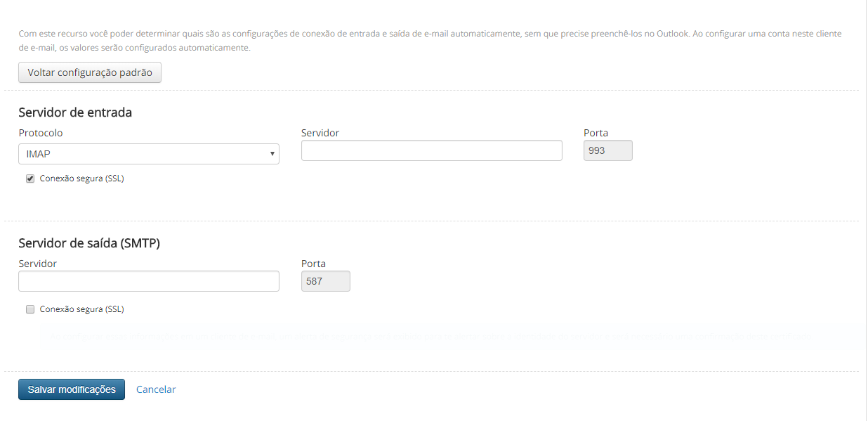Click the Porta label above 587
868x421 pixels.
click(x=313, y=264)
